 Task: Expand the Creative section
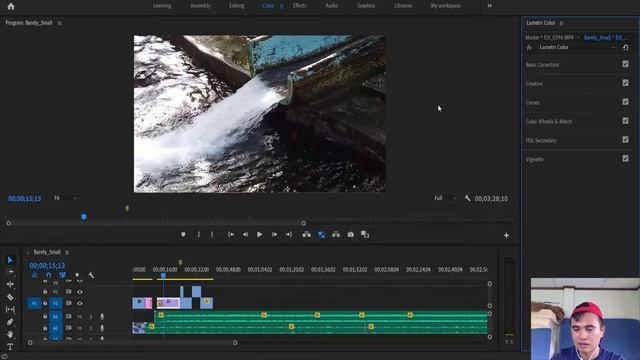point(534,84)
